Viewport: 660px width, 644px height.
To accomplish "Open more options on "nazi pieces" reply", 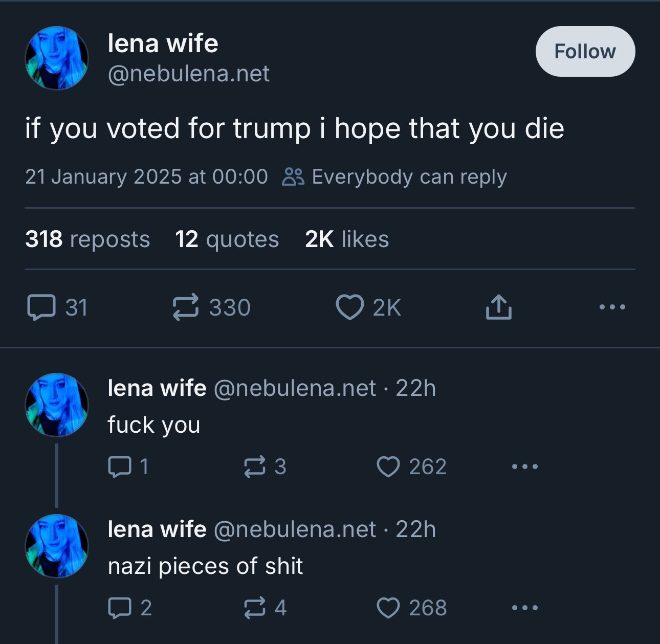I will click(525, 608).
